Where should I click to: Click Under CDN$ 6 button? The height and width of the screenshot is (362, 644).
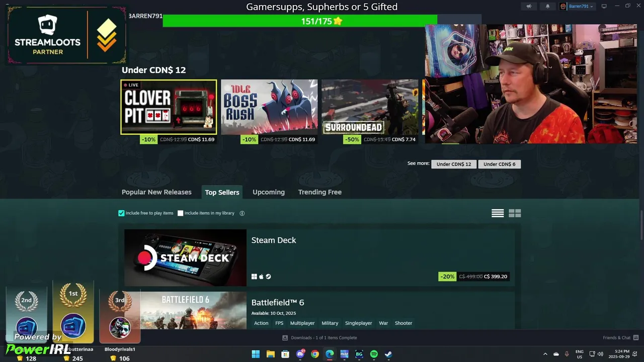499,164
